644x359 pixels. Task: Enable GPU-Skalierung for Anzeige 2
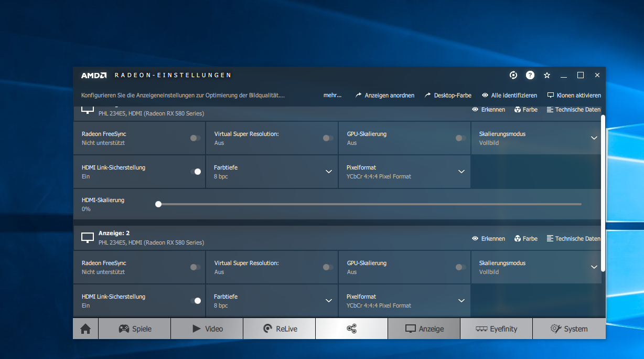461,267
